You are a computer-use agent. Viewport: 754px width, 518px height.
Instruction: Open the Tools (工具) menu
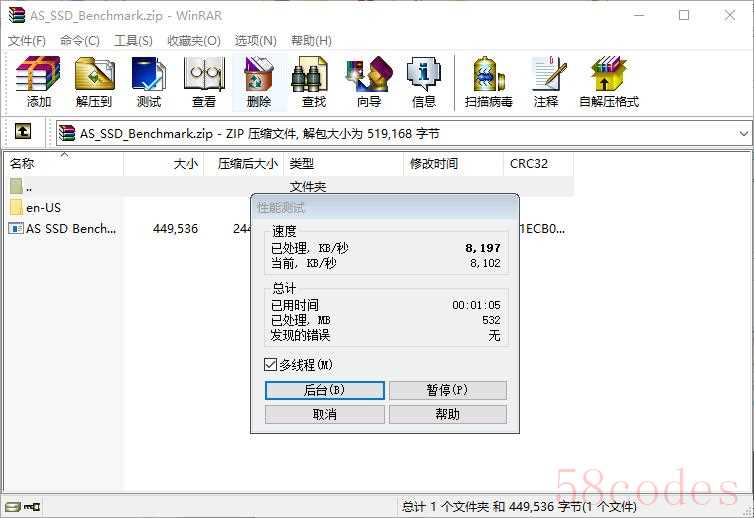tap(133, 40)
